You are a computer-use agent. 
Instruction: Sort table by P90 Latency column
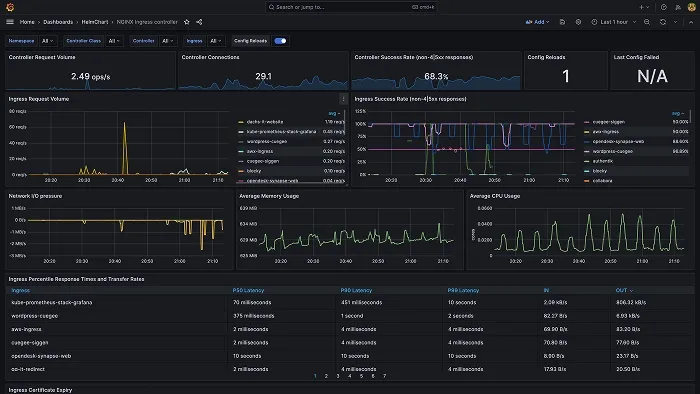click(x=356, y=290)
